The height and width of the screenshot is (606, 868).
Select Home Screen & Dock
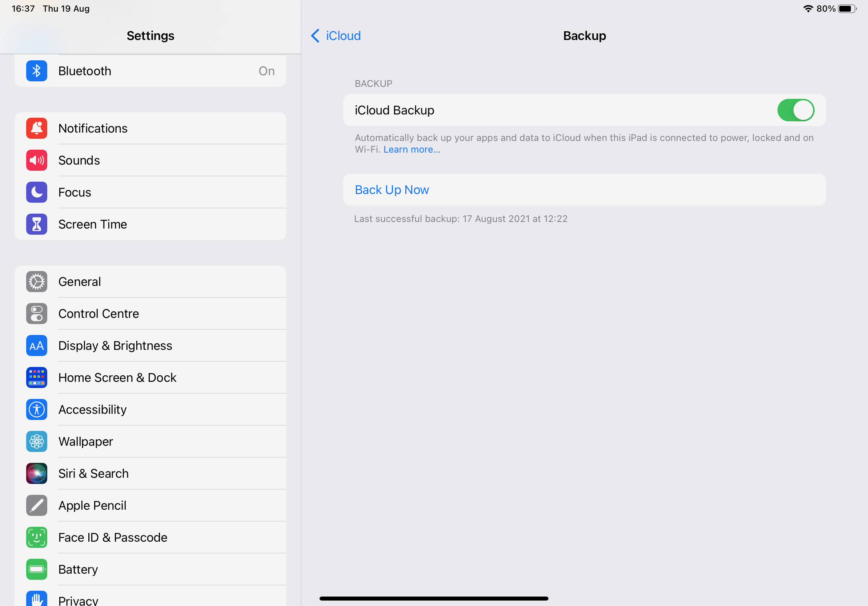point(150,377)
